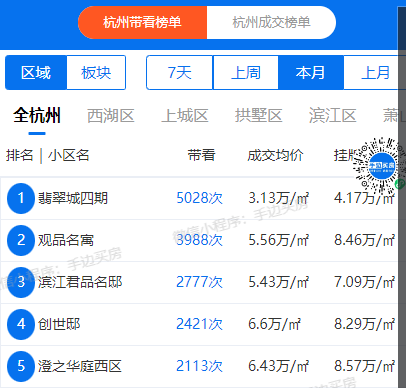This screenshot has width=406, height=388.
Task: Open 翡翠城四期 community details
Action: (x=73, y=198)
